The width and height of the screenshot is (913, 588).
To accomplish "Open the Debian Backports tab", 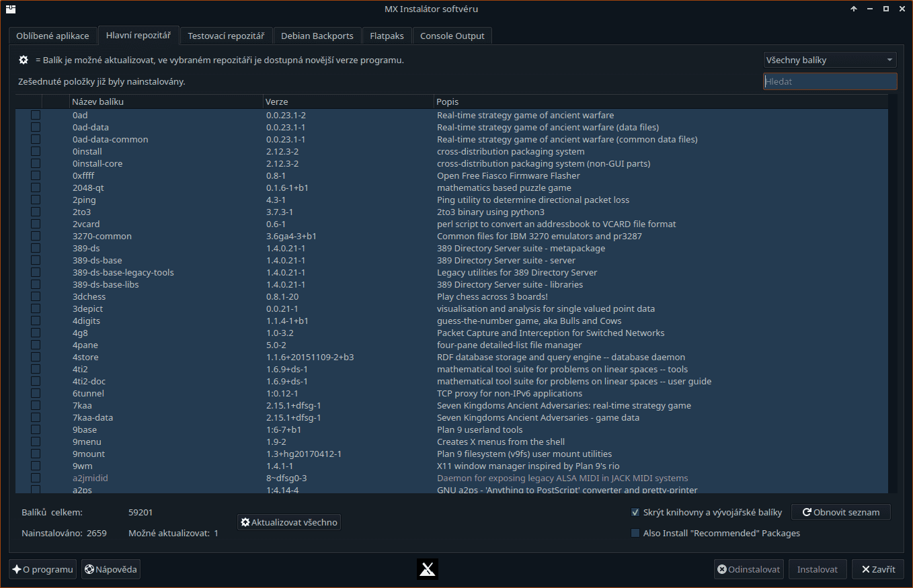I will pos(317,36).
